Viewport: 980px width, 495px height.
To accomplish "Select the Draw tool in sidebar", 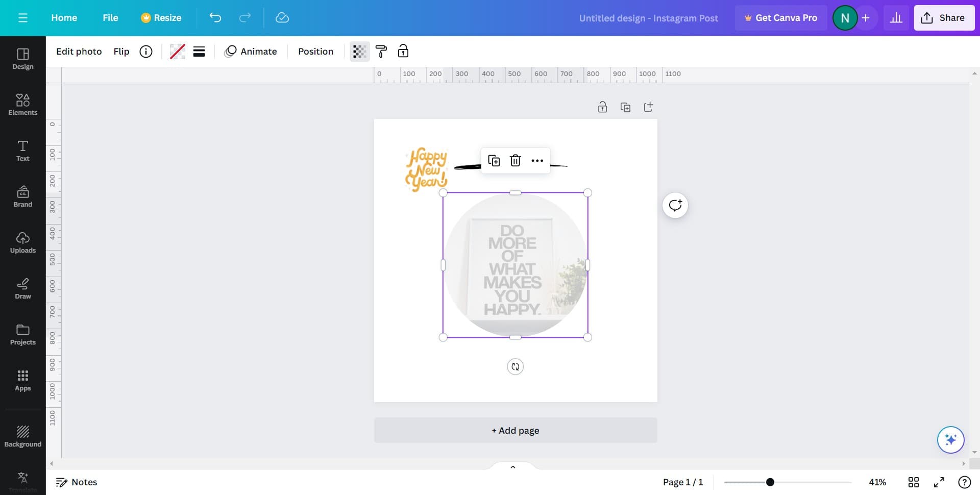I will click(22, 288).
